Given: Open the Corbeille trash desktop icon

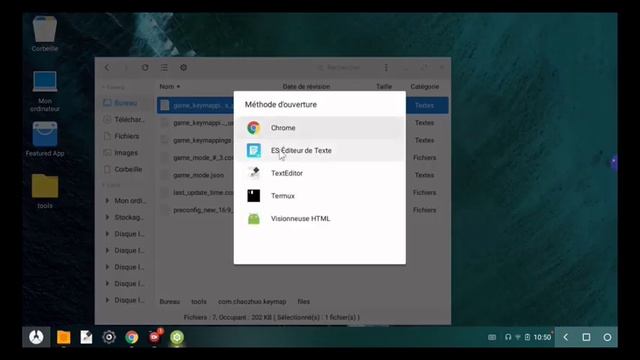Looking at the screenshot, I should (45, 33).
